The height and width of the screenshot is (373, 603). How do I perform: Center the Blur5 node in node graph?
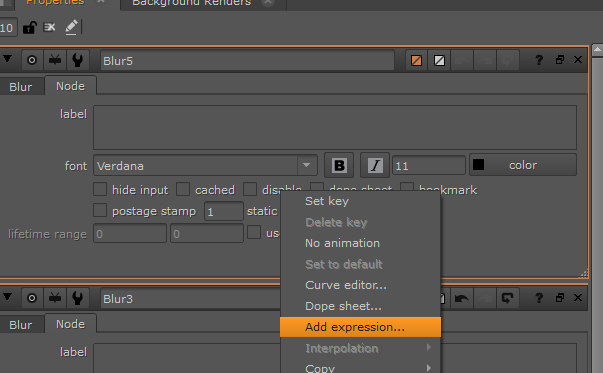[x=32, y=60]
